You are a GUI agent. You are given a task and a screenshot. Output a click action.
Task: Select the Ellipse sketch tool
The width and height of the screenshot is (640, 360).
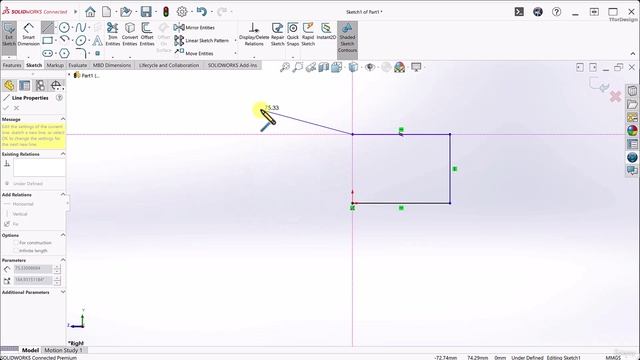click(x=81, y=40)
